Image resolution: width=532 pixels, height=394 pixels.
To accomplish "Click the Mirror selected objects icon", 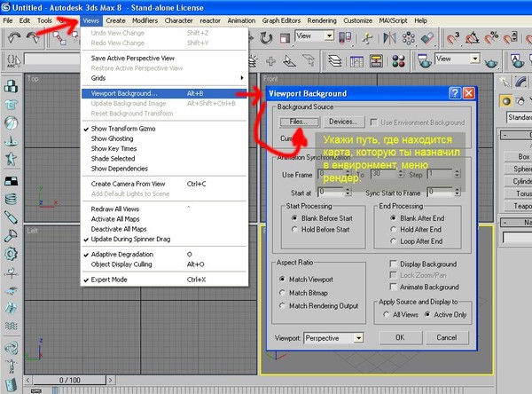I will click(x=389, y=37).
